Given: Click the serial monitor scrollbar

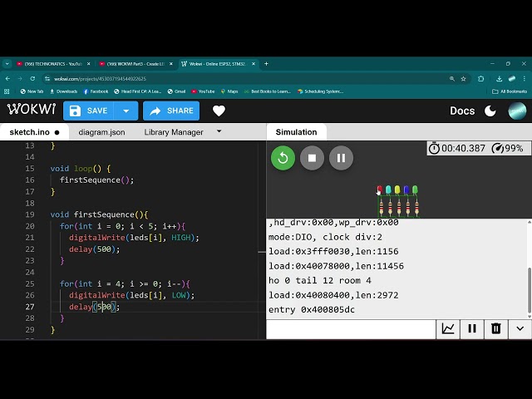Looking at the screenshot, I should [x=530, y=290].
